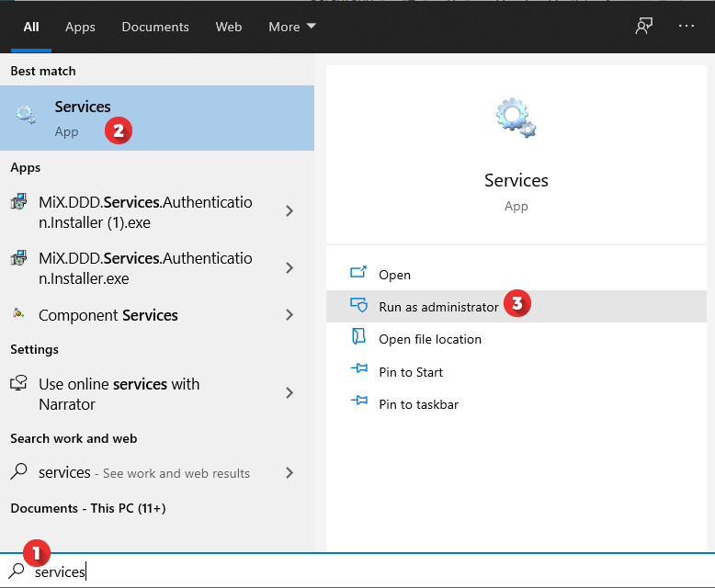This screenshot has height=588, width=715.
Task: Click the Pin to Start pin icon
Action: [x=359, y=367]
